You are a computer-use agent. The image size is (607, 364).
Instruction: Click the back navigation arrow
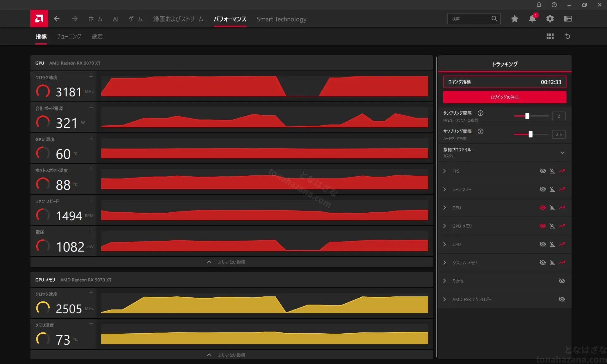pyautogui.click(x=57, y=19)
